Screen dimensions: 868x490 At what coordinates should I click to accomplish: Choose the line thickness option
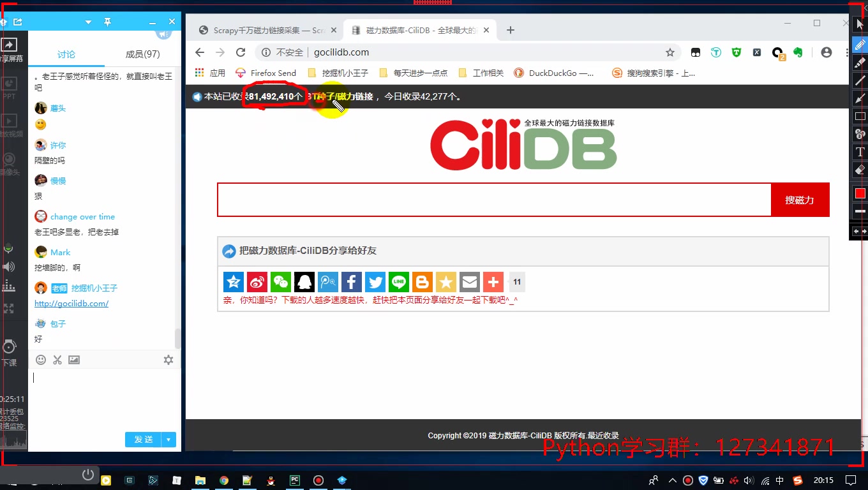[x=860, y=211]
